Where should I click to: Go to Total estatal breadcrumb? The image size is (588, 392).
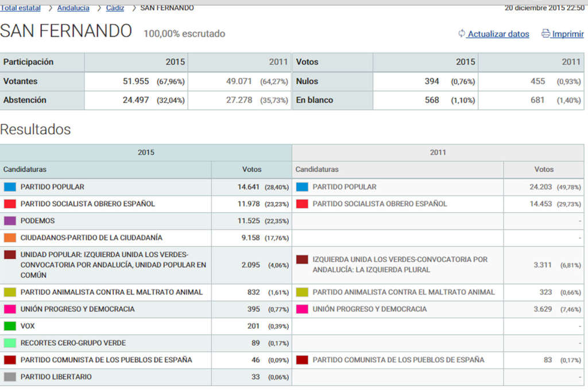click(x=21, y=8)
